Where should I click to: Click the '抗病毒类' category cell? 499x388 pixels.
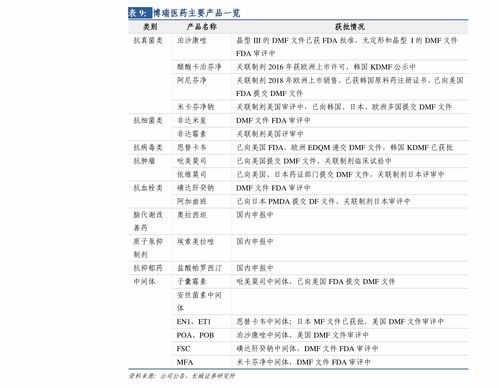pyautogui.click(x=148, y=147)
